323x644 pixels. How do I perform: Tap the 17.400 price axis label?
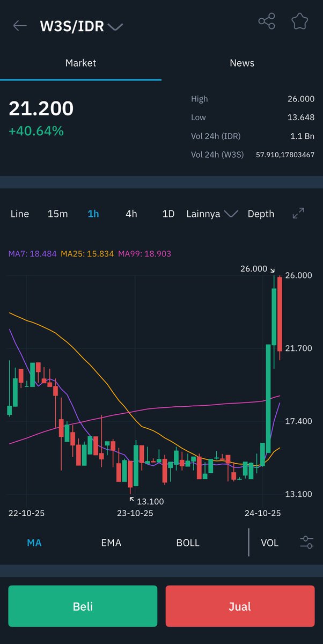pyautogui.click(x=299, y=421)
